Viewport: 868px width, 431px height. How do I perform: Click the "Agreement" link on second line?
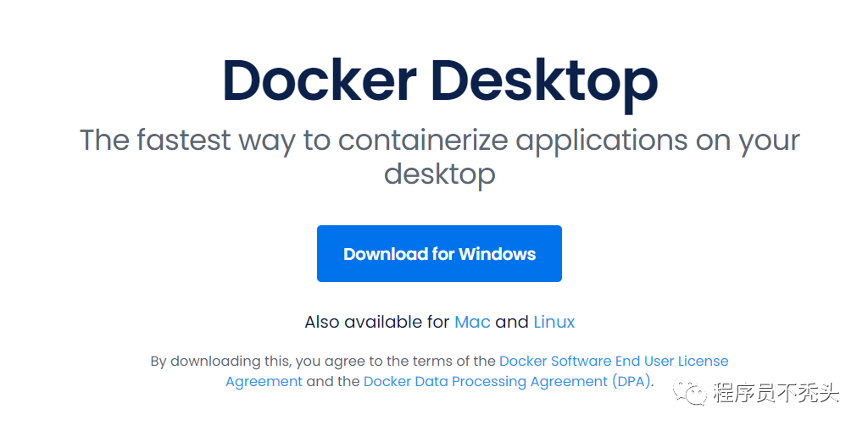click(264, 381)
